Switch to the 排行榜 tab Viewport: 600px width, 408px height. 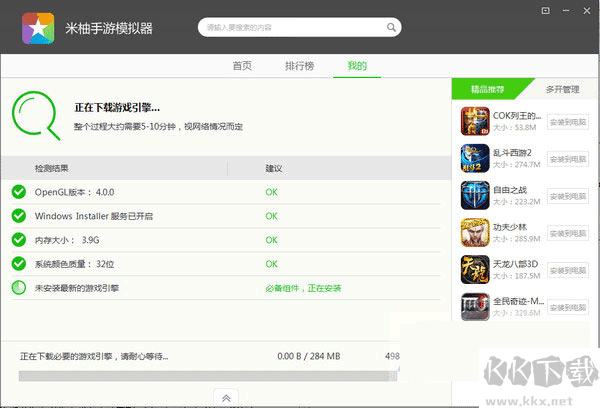tap(300, 66)
